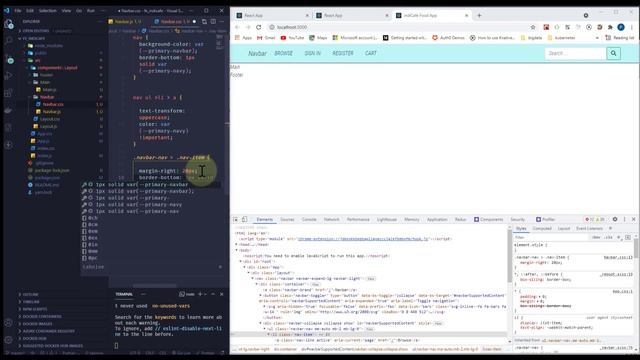The height and width of the screenshot is (360, 640).
Task: Toggle :hov element state in Styles
Action: coord(596,237)
